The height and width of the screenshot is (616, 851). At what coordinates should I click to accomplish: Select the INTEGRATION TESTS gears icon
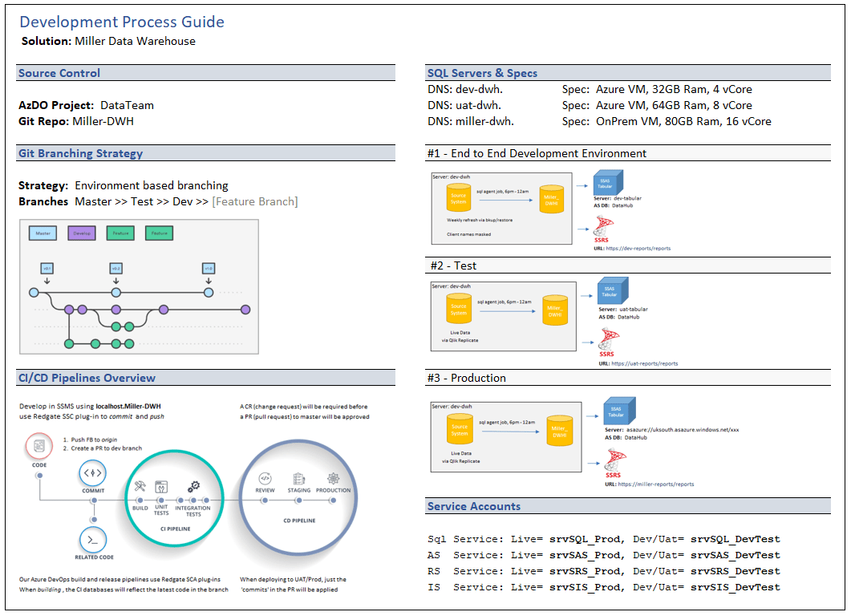[193, 487]
